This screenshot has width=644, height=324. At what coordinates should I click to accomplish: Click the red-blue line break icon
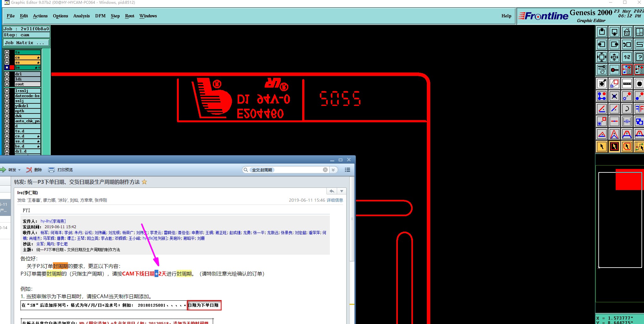point(614,121)
